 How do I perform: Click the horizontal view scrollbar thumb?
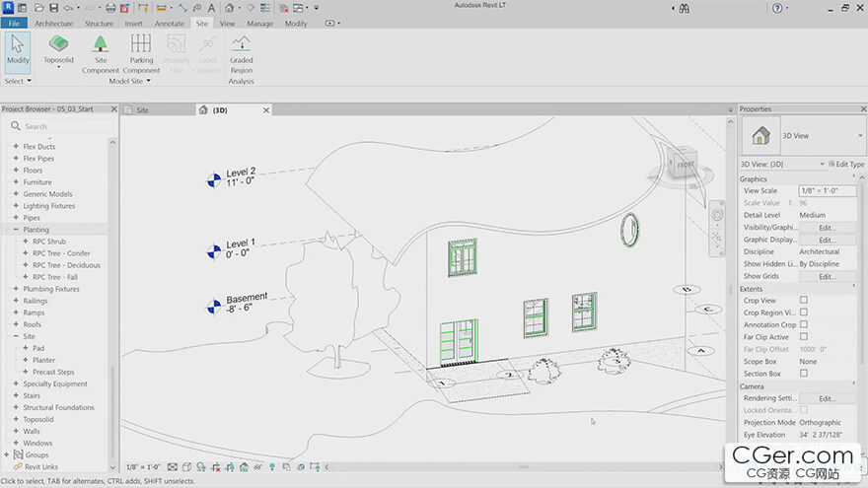524,467
